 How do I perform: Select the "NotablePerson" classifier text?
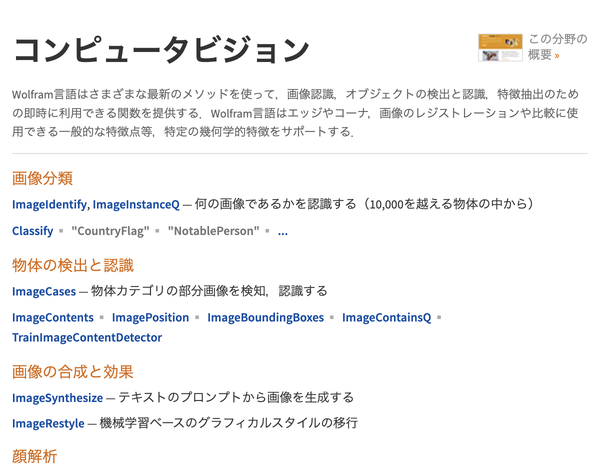tap(214, 231)
